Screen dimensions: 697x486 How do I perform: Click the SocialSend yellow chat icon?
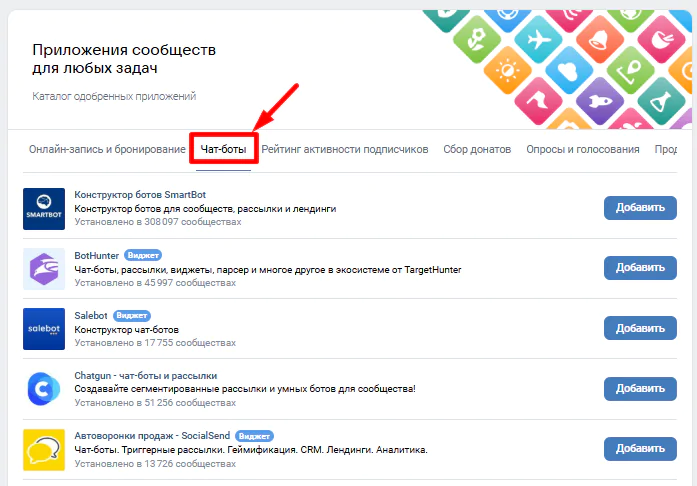pos(43,448)
